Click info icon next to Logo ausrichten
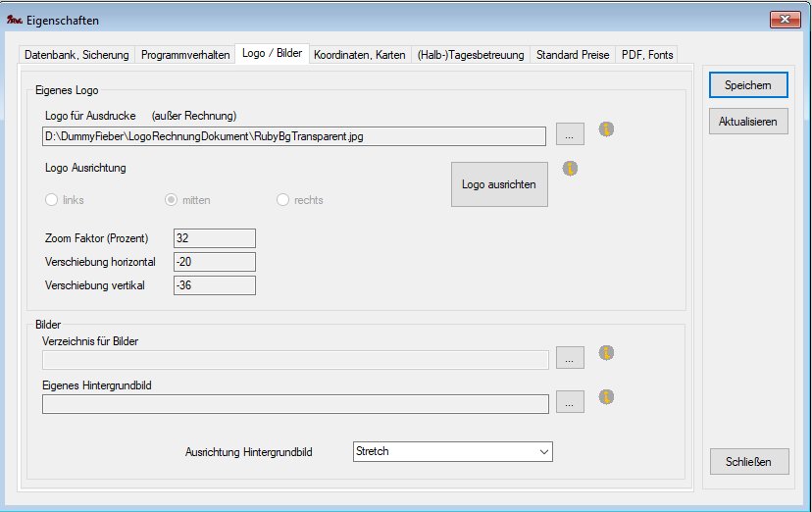812x512 pixels. pyautogui.click(x=571, y=168)
